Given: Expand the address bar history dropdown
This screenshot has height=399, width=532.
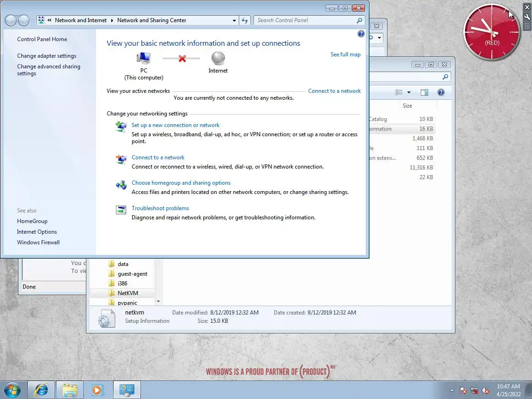Looking at the screenshot, I should [234, 20].
